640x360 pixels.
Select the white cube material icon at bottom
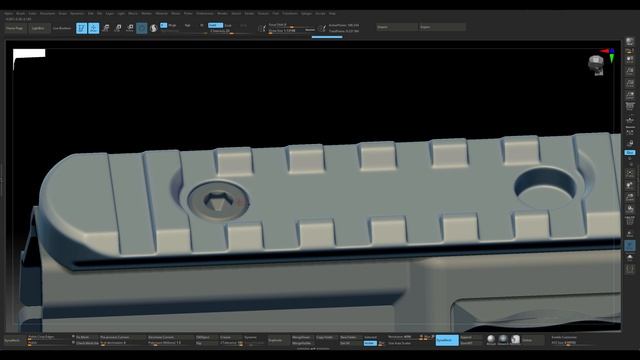516,339
